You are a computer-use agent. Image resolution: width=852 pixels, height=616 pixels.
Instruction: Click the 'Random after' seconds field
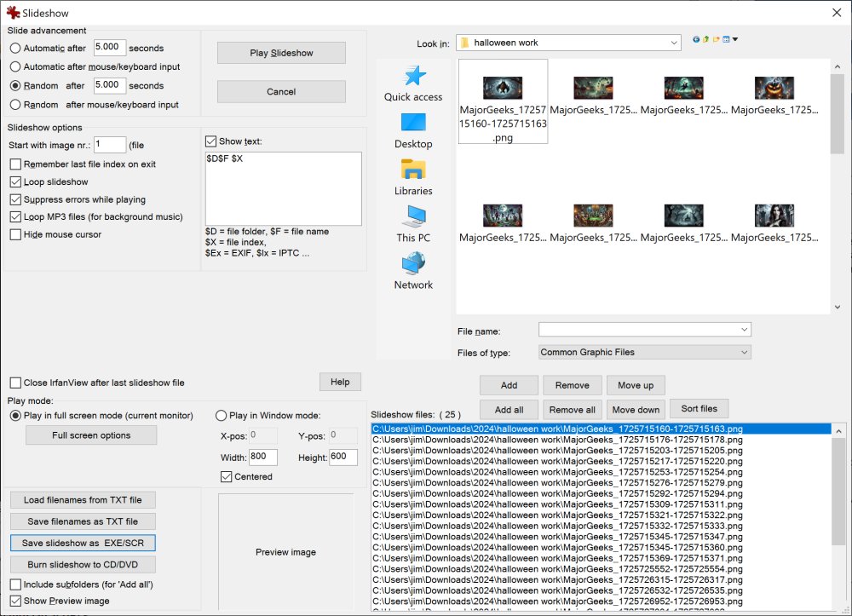click(x=110, y=85)
